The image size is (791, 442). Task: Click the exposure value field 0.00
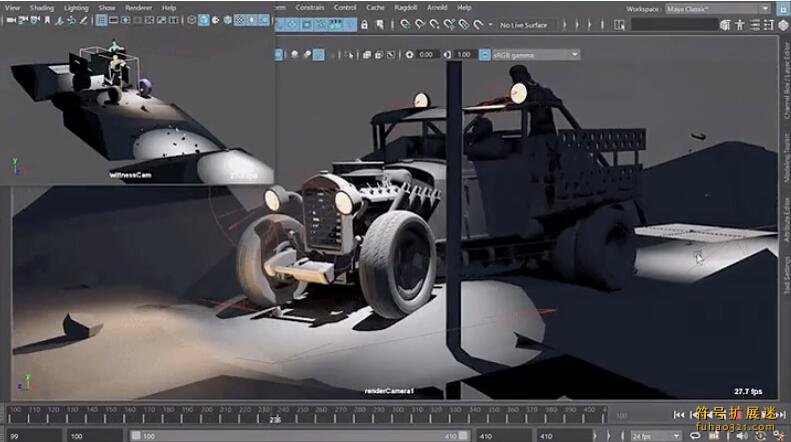[426, 54]
